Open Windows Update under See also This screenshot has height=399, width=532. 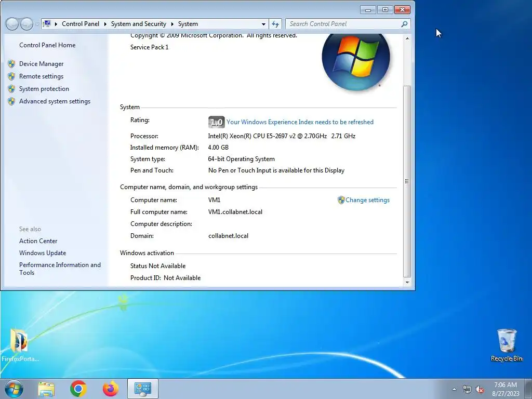(43, 253)
